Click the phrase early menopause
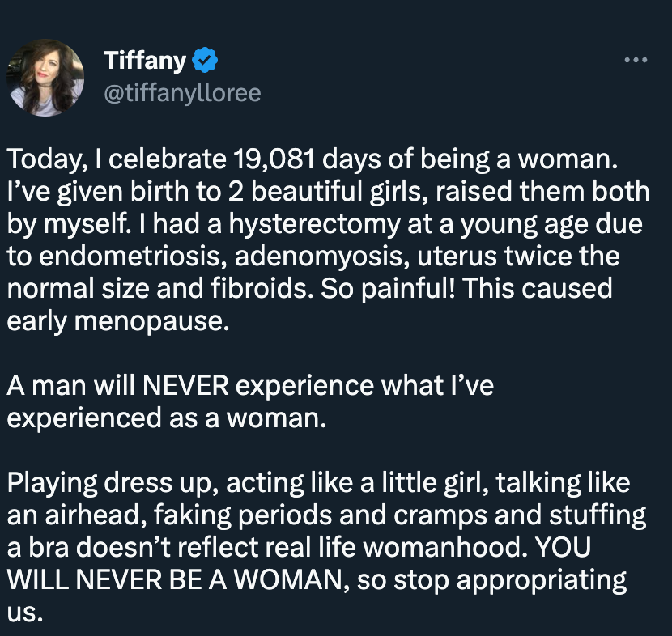The height and width of the screenshot is (636, 672). click(118, 321)
